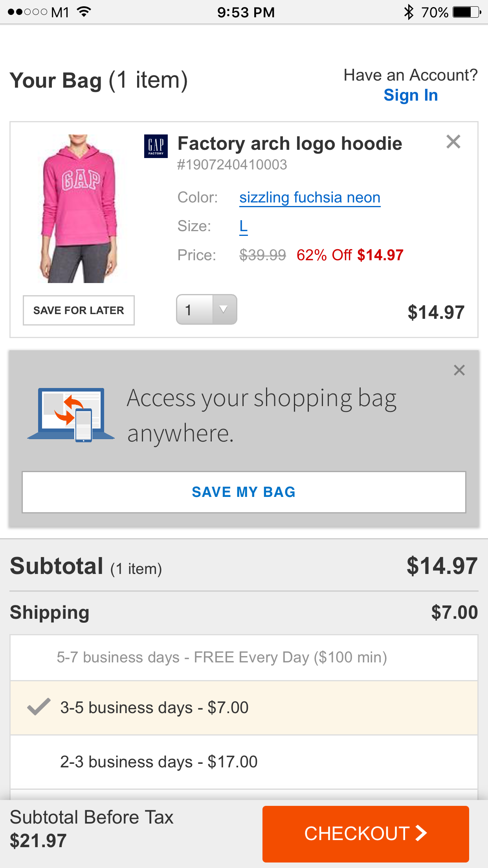
Task: Change the color sizzling fuchsia neon
Action: tap(310, 198)
